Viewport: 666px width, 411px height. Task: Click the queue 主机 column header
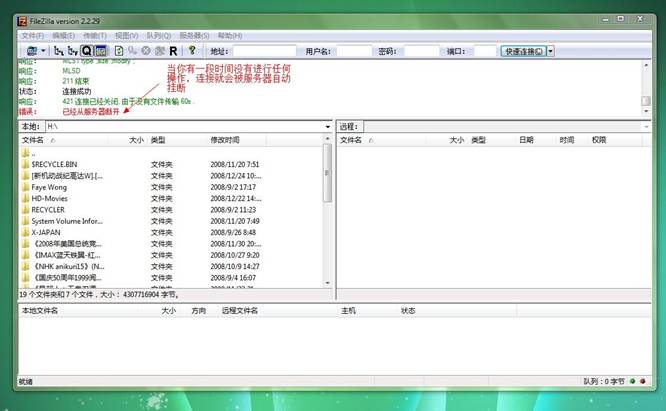click(x=348, y=310)
